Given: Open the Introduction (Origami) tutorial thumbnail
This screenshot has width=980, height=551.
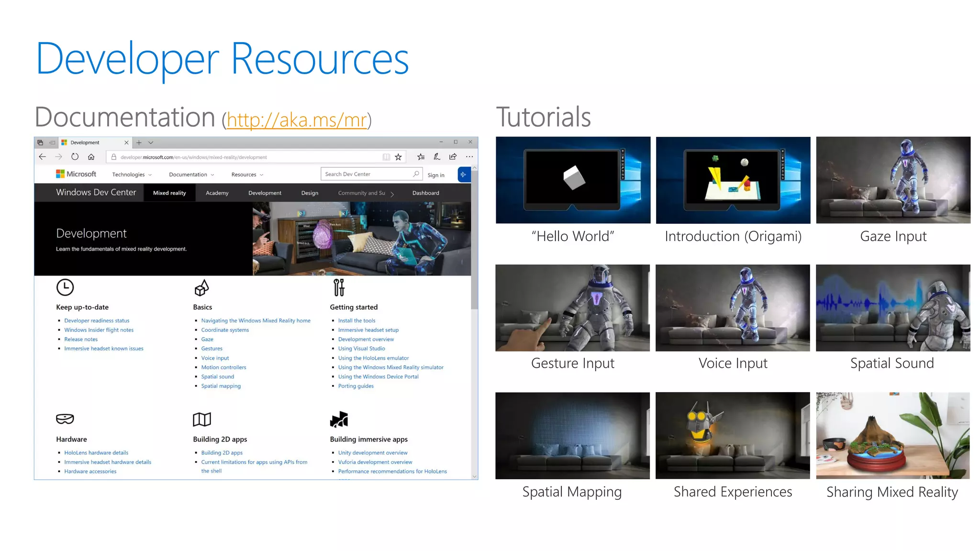Looking at the screenshot, I should (x=733, y=180).
